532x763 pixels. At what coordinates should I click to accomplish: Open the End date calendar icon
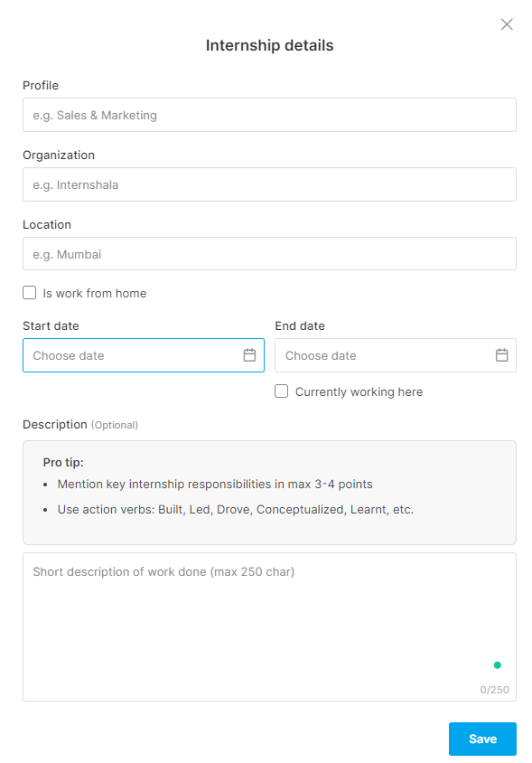click(502, 355)
